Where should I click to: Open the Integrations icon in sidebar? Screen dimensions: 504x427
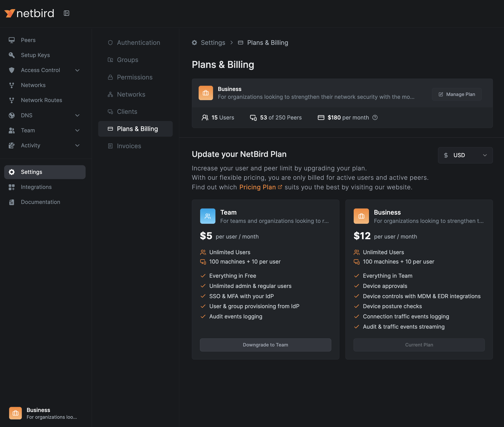[x=12, y=187]
